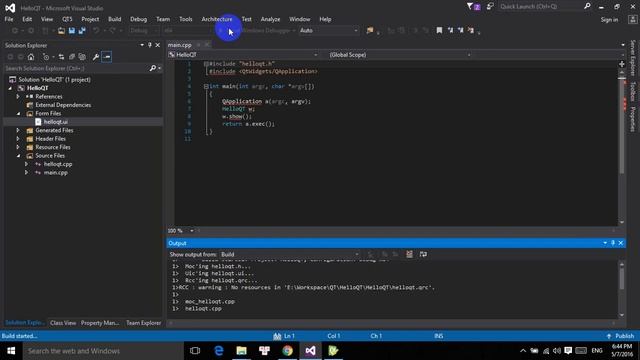The height and width of the screenshot is (360, 640).
Task: Toggle auto-hide pin on Output panel
Action: pos(613,243)
